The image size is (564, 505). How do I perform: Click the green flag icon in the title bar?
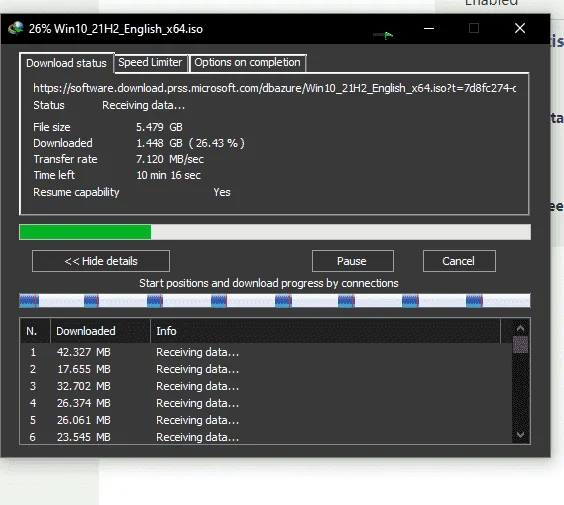coord(388,35)
